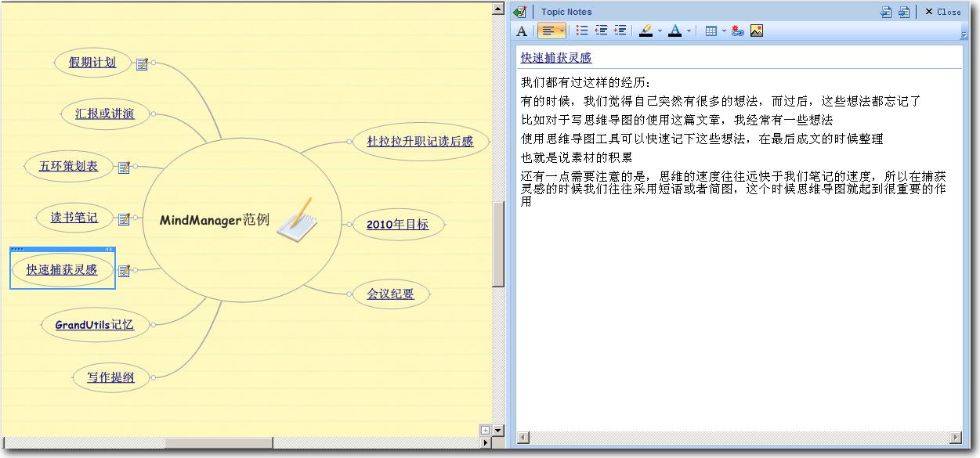Open the insert table dropdown arrow

(x=724, y=31)
